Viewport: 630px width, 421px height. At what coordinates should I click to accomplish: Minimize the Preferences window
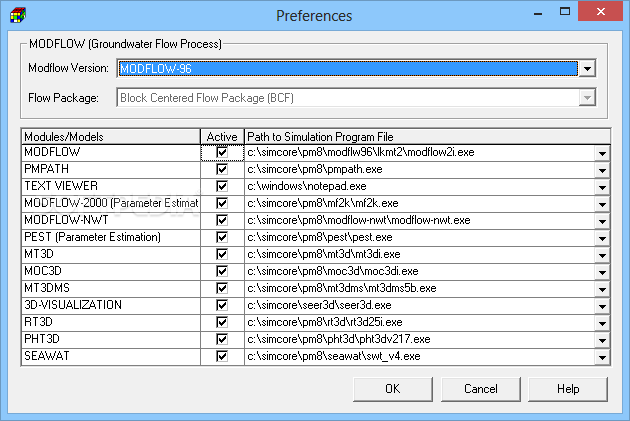click(538, 12)
